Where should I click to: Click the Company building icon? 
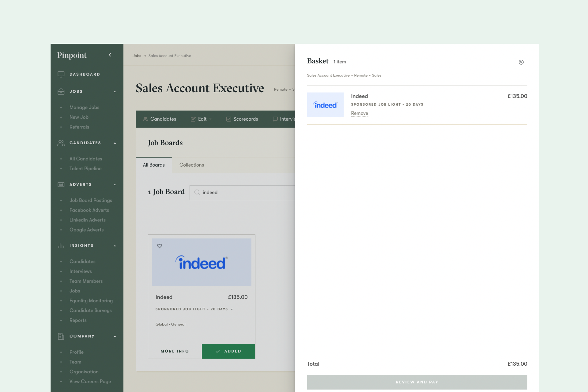pyautogui.click(x=61, y=336)
